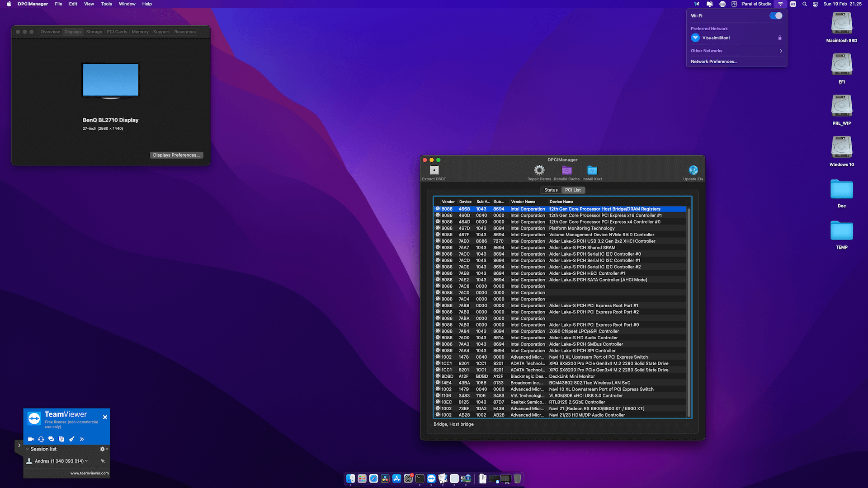Open the Window menu
The width and height of the screenshot is (868, 488).
point(127,4)
